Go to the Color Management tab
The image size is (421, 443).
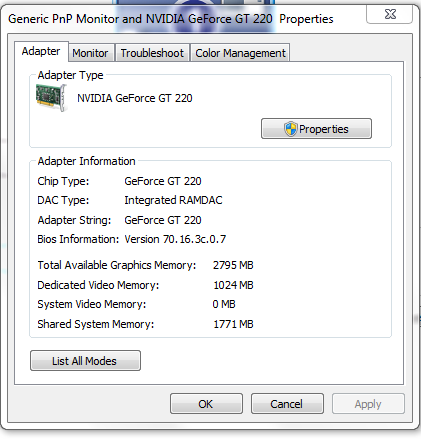coord(240,53)
